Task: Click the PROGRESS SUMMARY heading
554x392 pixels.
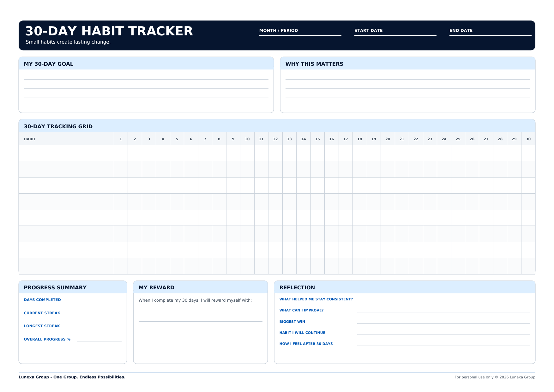Action: pos(55,287)
